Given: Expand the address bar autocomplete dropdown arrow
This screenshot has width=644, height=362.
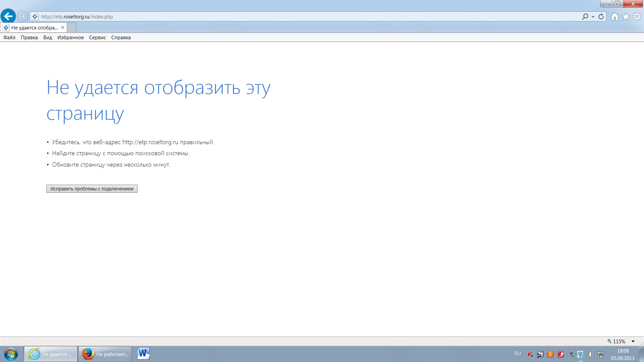Looking at the screenshot, I should click(593, 17).
